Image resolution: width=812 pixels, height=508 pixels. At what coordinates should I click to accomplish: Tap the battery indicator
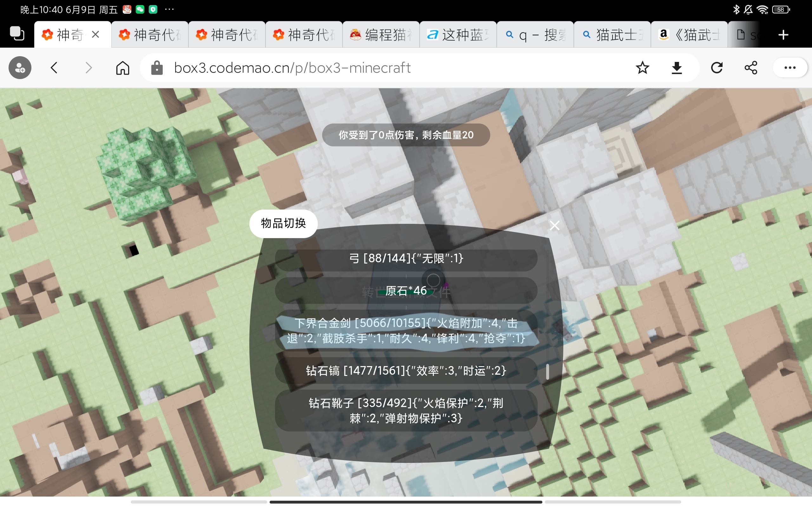(781, 10)
